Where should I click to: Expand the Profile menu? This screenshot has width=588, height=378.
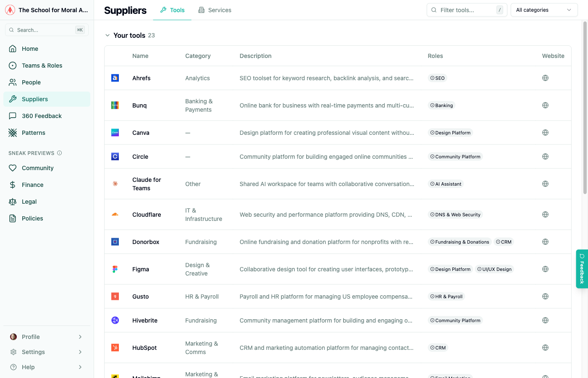[47, 337]
